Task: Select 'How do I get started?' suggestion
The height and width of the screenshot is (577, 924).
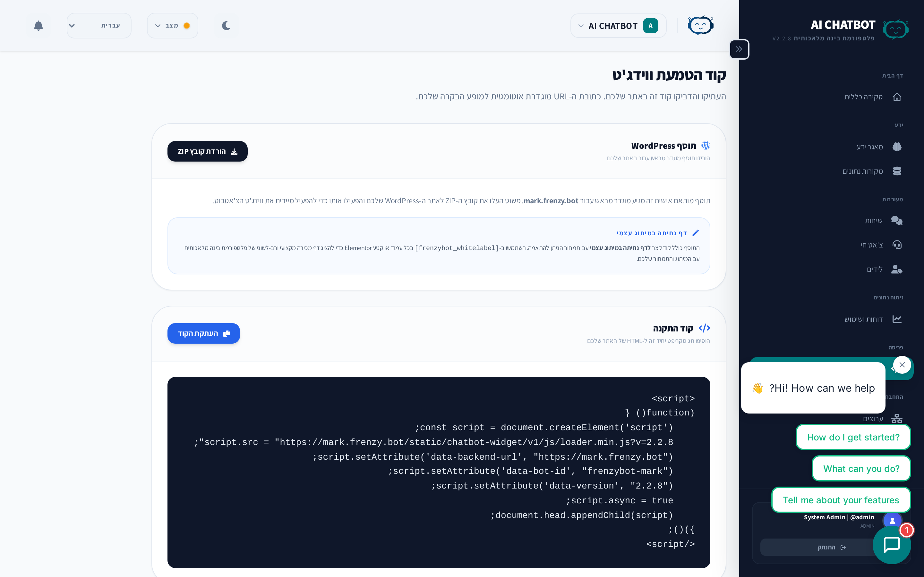Action: pyautogui.click(x=853, y=437)
